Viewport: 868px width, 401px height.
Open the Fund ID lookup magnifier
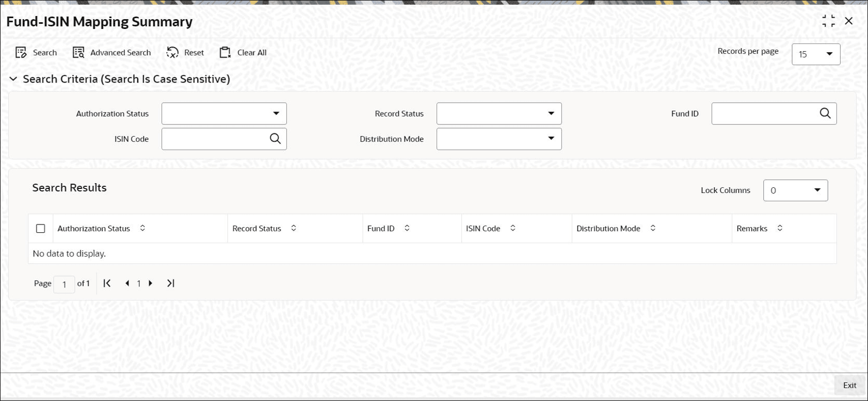(x=825, y=114)
